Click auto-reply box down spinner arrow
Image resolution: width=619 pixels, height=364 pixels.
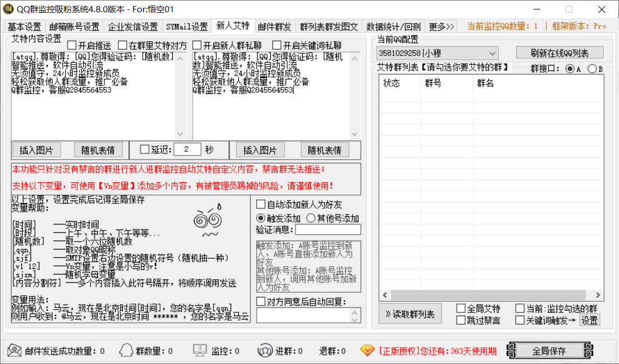point(355,319)
